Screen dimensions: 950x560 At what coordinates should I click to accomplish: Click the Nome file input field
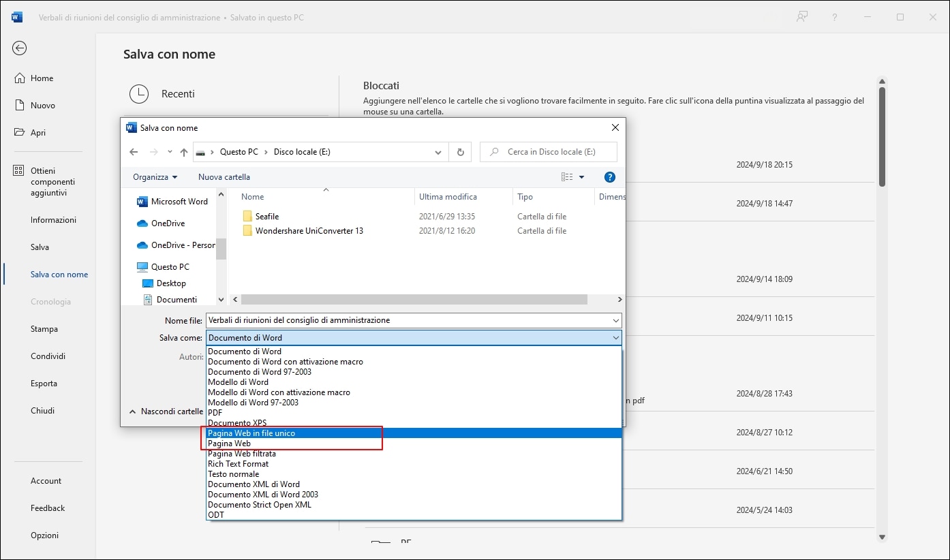(408, 320)
